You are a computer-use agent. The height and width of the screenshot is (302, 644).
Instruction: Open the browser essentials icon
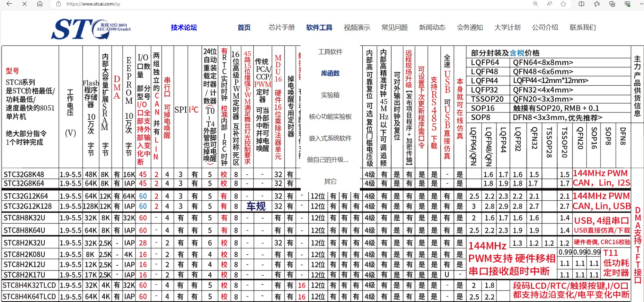pyautogui.click(x=627, y=4)
